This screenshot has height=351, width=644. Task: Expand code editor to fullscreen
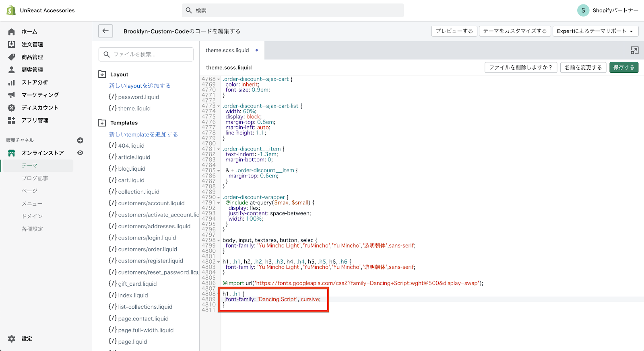(634, 50)
